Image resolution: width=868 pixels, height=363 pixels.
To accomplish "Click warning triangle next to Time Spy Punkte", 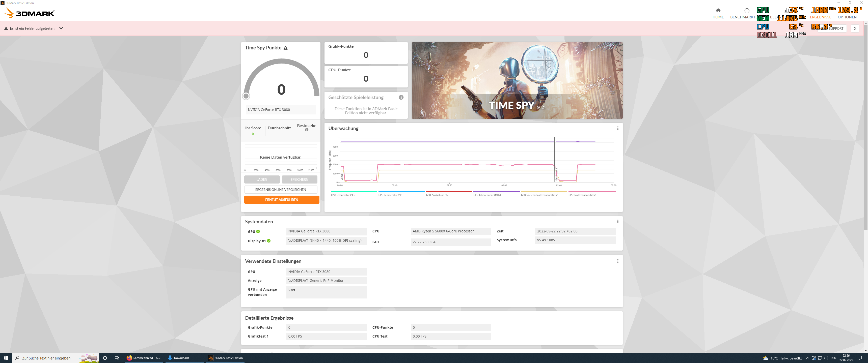I will [x=285, y=48].
